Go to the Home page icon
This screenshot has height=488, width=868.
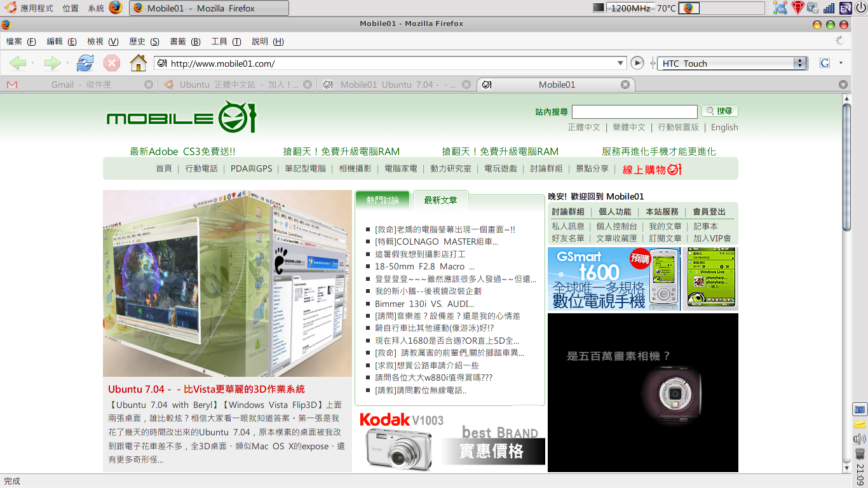(138, 63)
